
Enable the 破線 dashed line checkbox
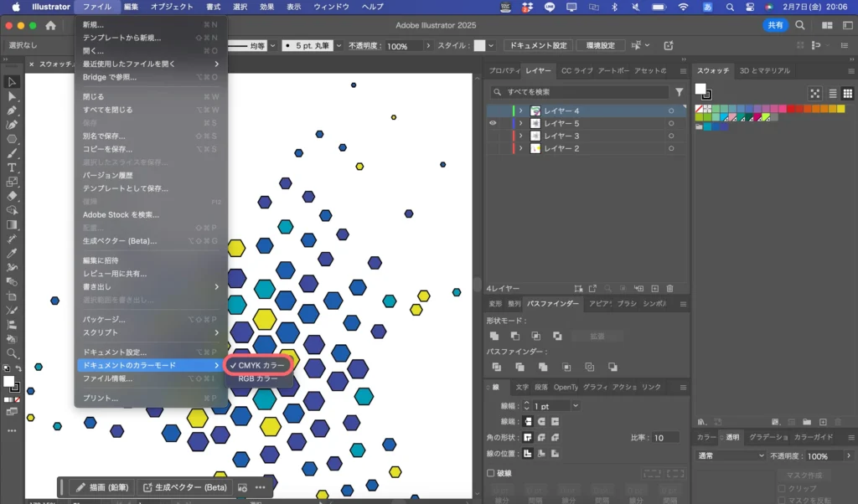(491, 473)
